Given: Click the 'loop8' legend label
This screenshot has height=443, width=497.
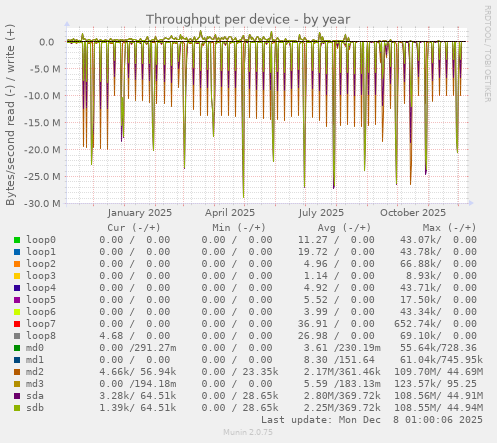Looking at the screenshot, I should (41, 336).
